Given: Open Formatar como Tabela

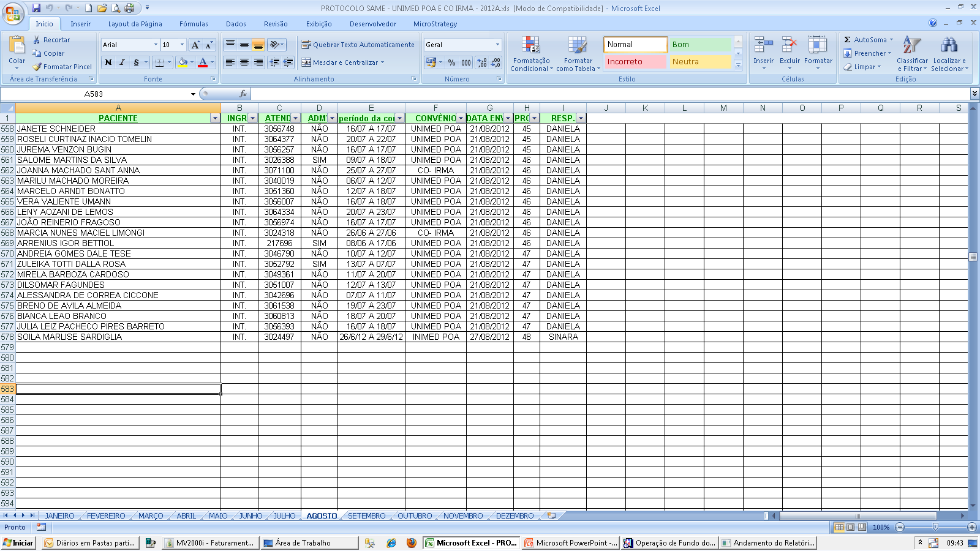Looking at the screenshot, I should click(x=578, y=54).
